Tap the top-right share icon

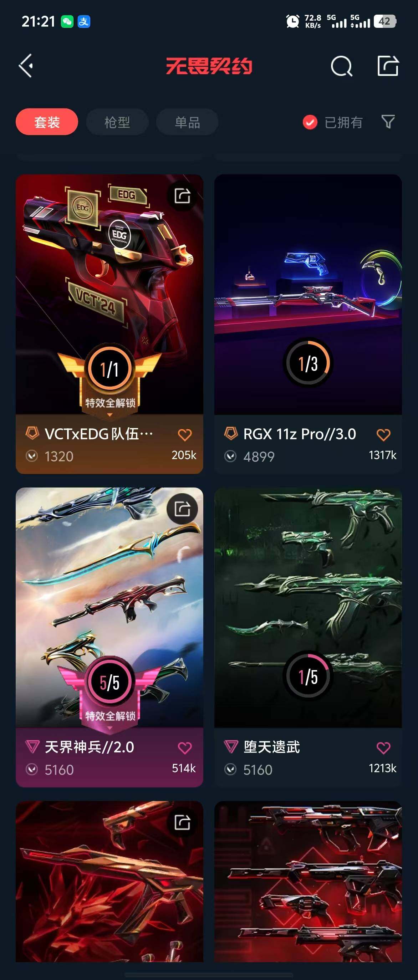tap(388, 66)
